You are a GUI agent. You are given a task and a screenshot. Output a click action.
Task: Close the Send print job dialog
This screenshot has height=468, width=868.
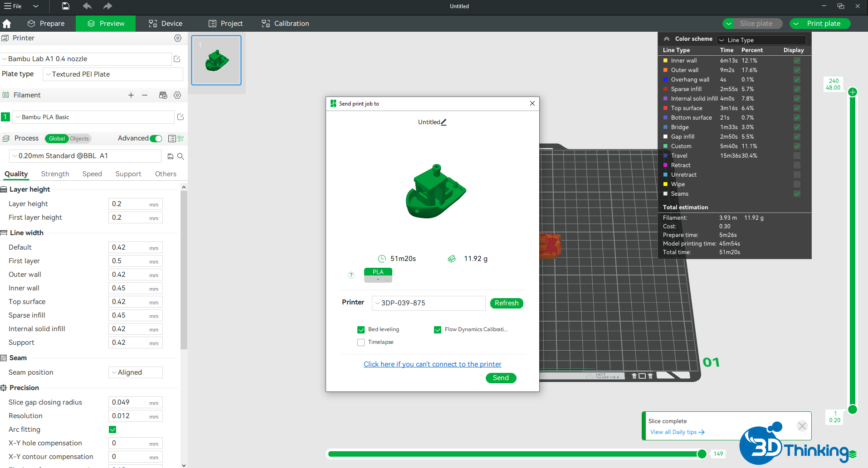coord(532,103)
